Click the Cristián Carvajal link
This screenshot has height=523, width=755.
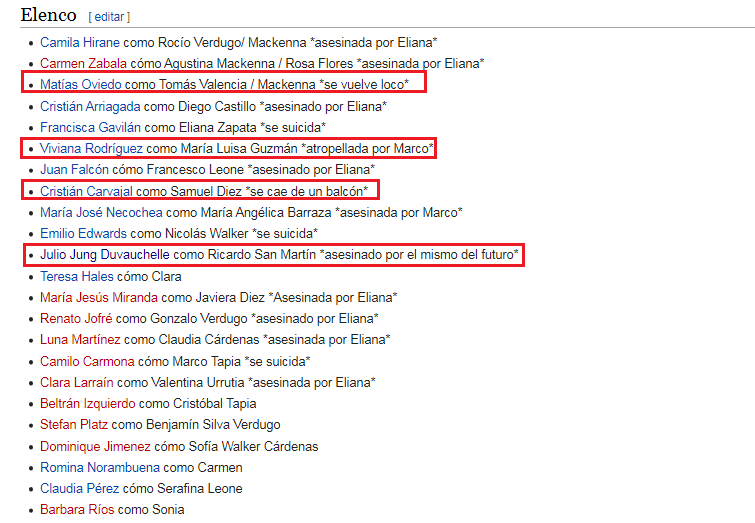86,191
